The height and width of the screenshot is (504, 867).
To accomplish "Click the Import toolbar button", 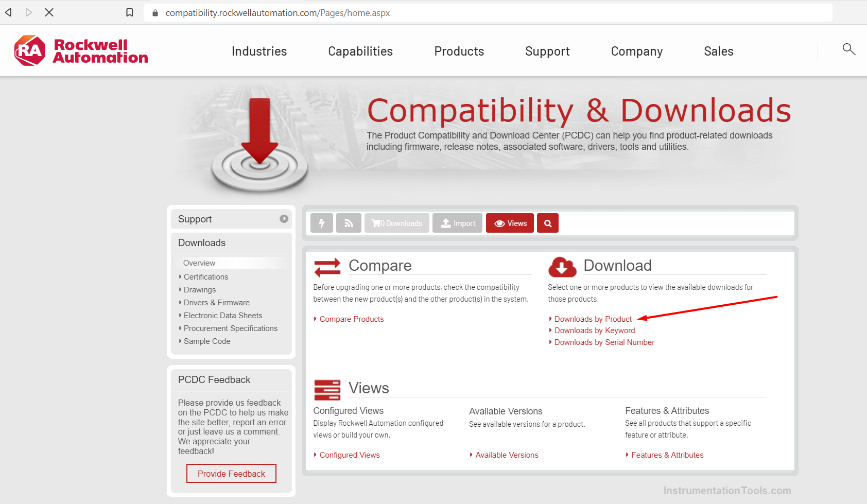I will [x=457, y=223].
